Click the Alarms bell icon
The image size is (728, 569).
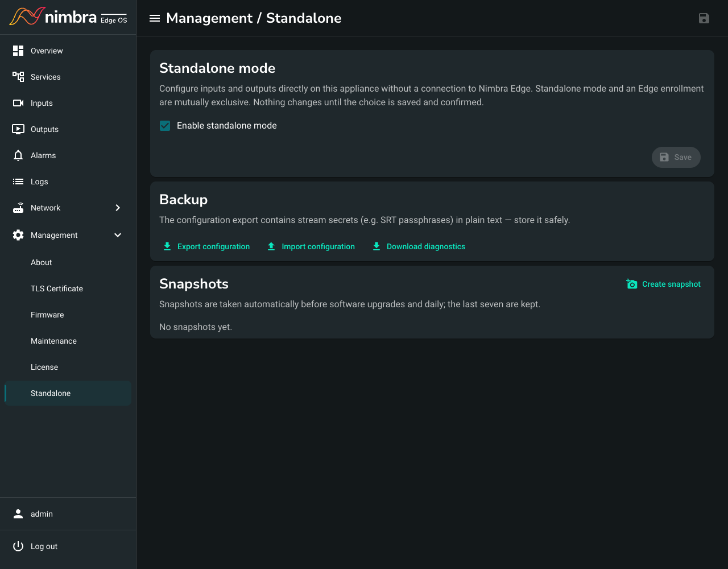[x=18, y=155]
